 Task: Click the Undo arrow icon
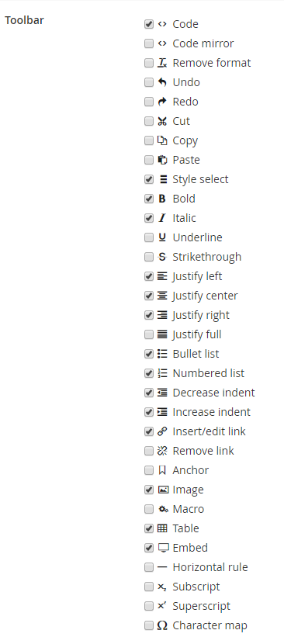[x=162, y=82]
